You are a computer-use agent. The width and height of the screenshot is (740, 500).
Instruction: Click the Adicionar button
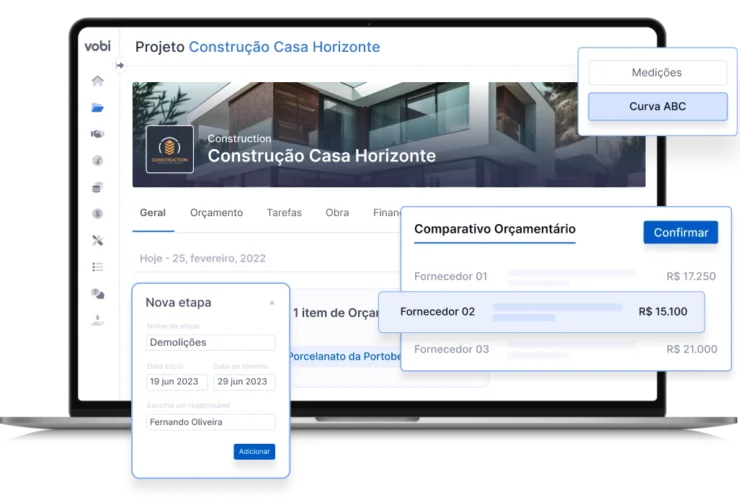(x=254, y=452)
